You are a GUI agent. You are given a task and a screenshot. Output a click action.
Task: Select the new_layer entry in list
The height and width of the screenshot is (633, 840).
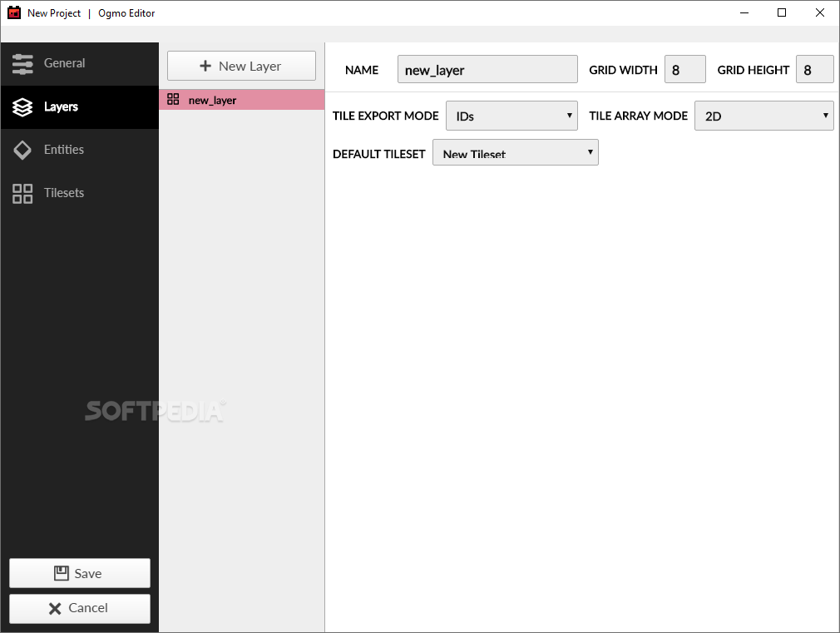[242, 100]
